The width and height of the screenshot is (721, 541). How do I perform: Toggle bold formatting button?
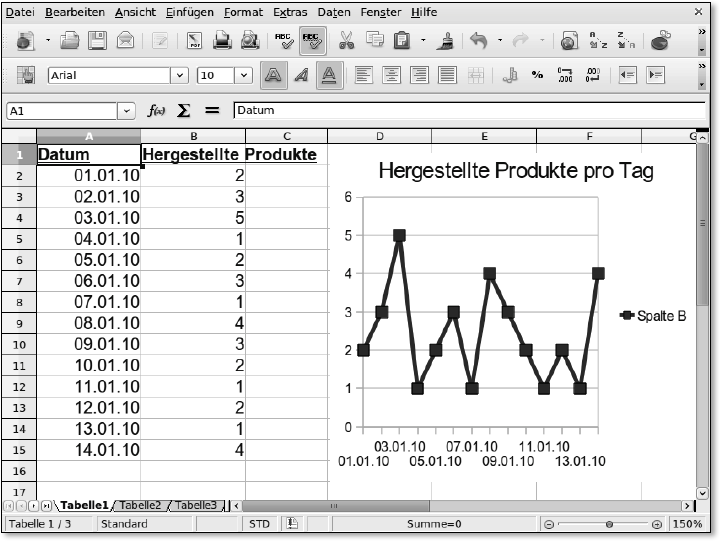point(271,75)
